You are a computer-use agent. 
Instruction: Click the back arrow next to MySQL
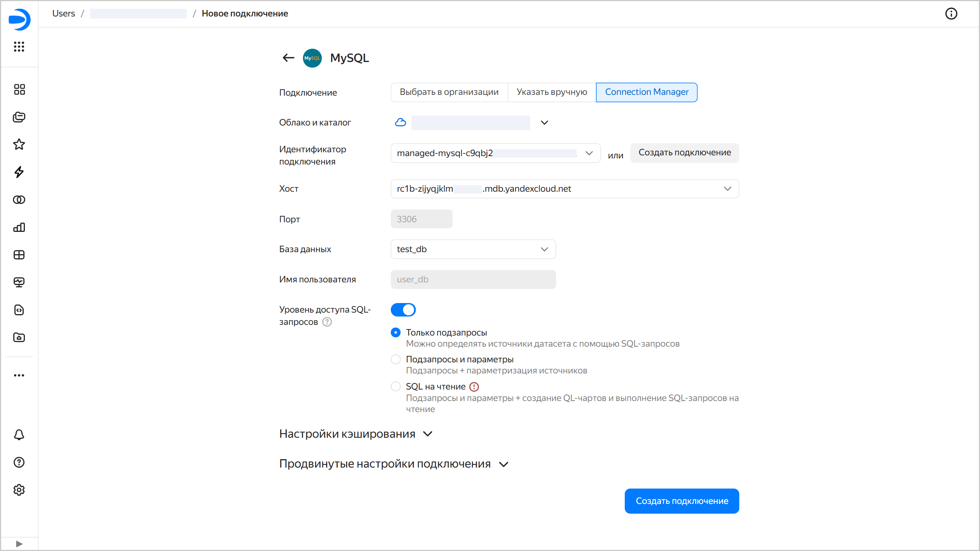pos(288,58)
